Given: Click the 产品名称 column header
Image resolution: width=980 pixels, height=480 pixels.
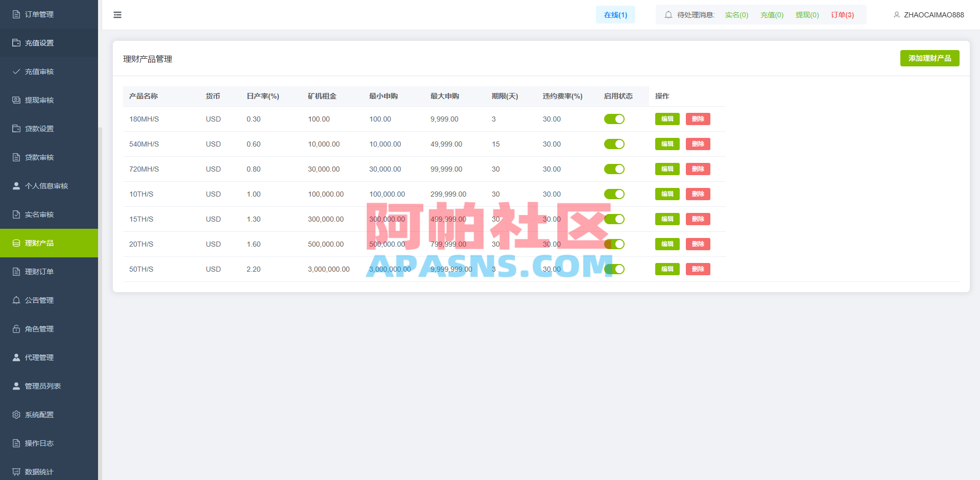Looking at the screenshot, I should point(144,96).
